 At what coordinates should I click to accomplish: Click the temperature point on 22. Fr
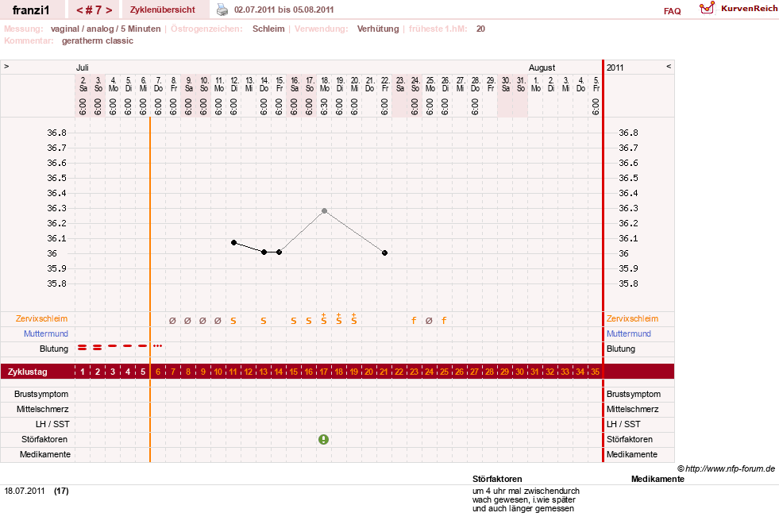click(x=384, y=253)
